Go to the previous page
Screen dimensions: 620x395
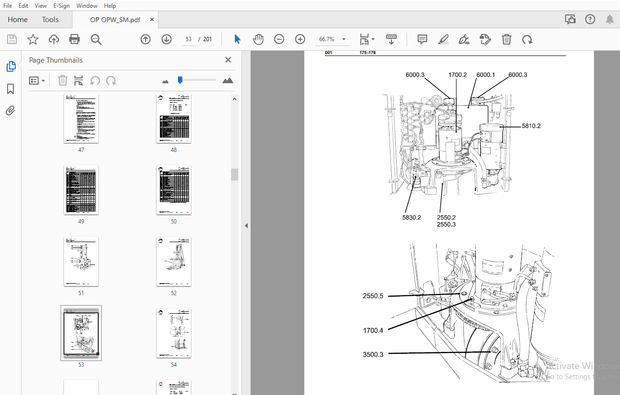click(146, 39)
